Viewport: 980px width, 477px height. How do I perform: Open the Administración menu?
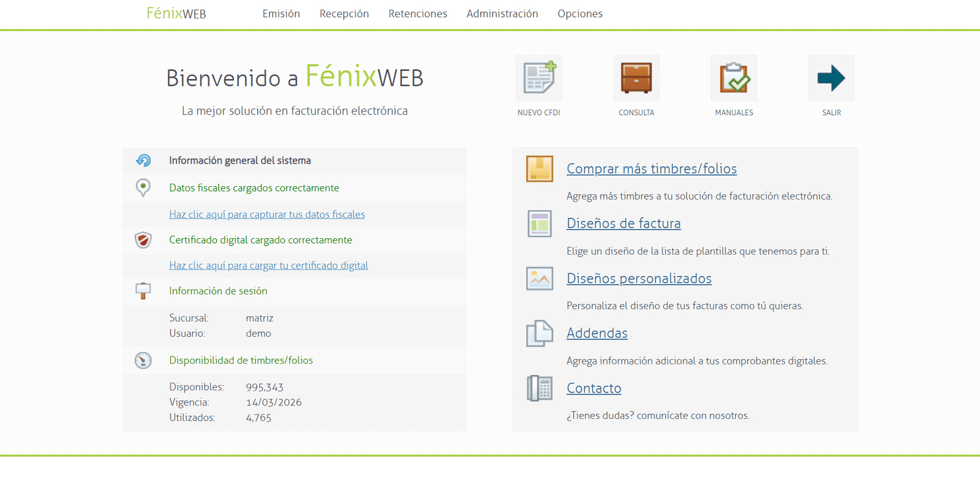pos(502,13)
